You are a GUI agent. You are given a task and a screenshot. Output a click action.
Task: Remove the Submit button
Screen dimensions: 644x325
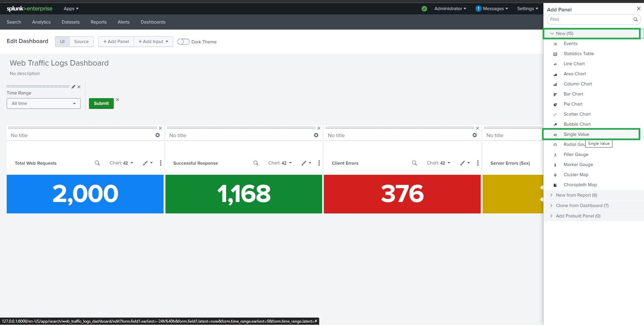point(117,99)
